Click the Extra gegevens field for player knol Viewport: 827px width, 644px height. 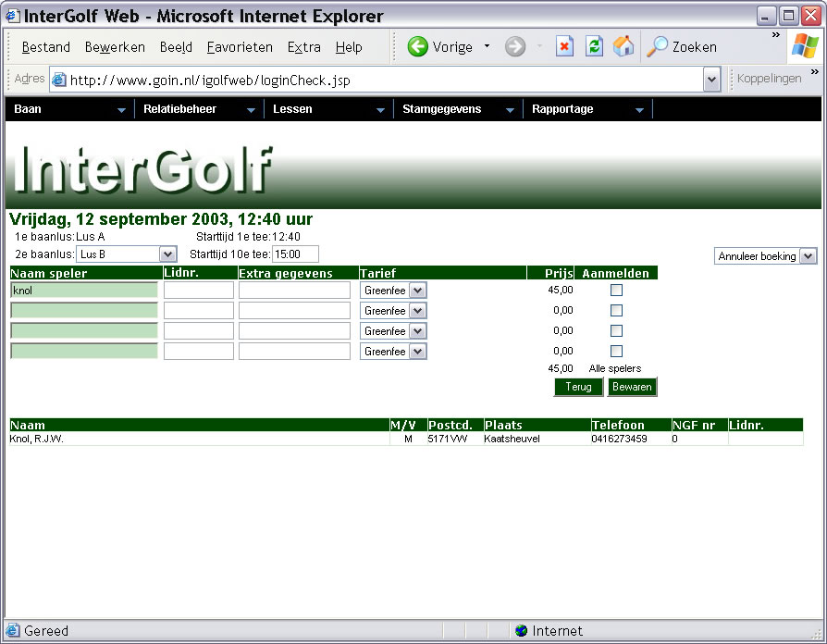click(294, 291)
